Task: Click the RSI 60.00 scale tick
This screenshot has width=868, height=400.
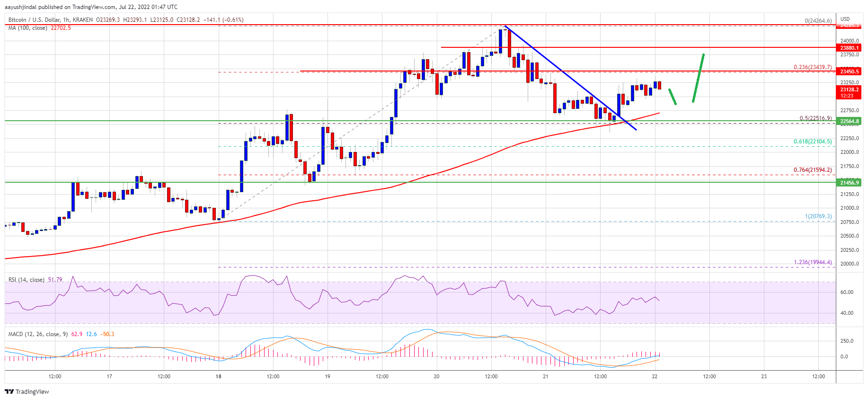Action: (x=847, y=292)
